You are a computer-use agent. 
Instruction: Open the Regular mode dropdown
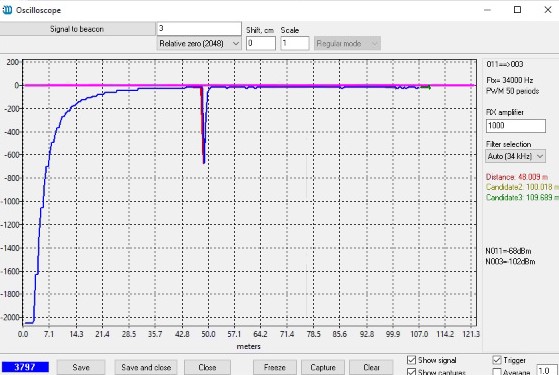(x=347, y=43)
